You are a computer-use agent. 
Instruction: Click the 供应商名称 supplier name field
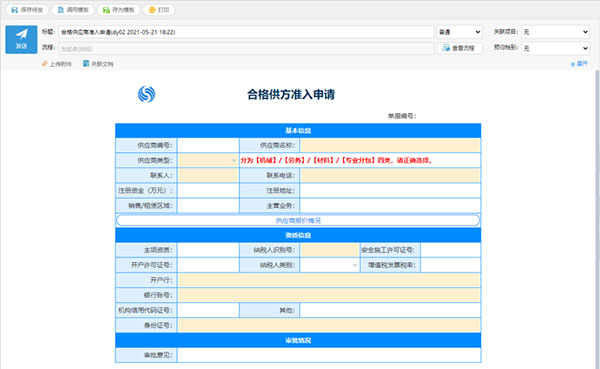click(x=390, y=145)
